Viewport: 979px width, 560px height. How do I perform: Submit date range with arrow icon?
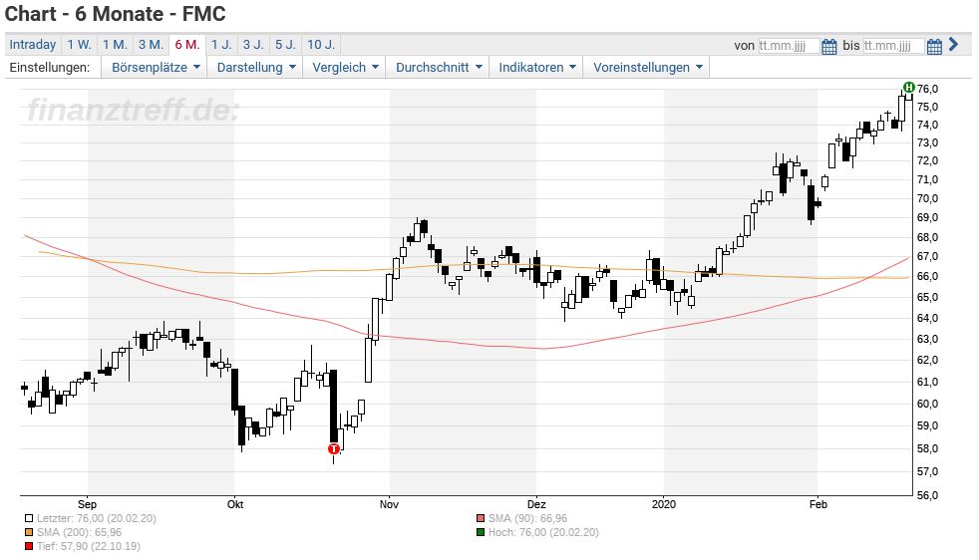[x=953, y=44]
